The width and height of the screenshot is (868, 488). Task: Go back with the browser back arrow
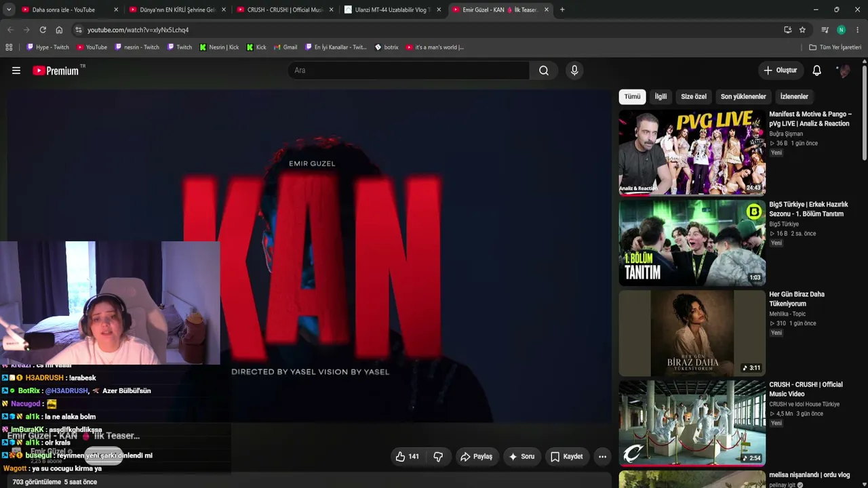pyautogui.click(x=10, y=30)
